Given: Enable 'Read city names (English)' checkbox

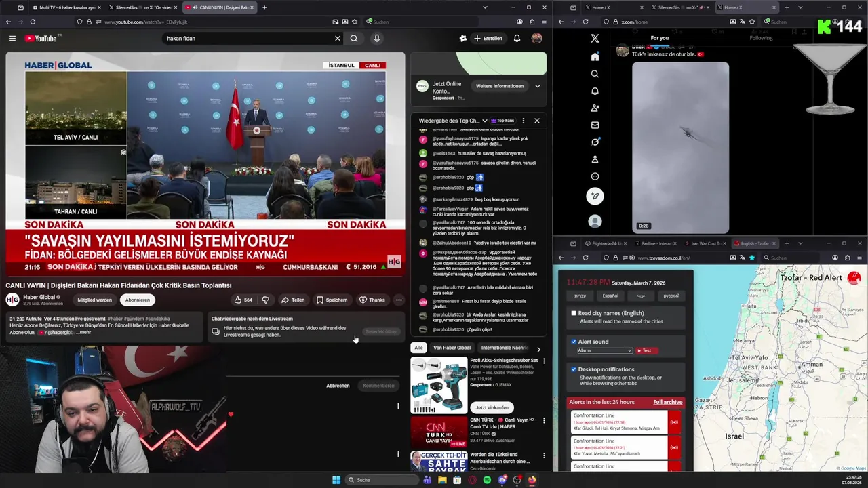Looking at the screenshot, I should coord(574,313).
